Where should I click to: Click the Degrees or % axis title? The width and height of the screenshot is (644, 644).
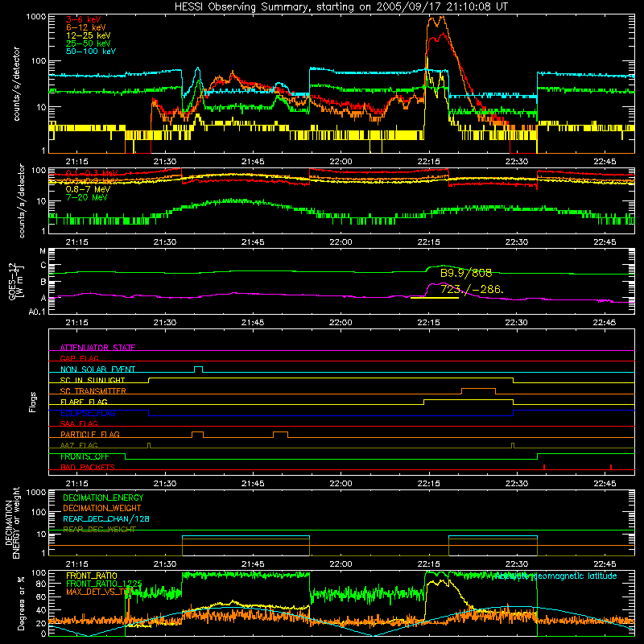tap(21, 603)
